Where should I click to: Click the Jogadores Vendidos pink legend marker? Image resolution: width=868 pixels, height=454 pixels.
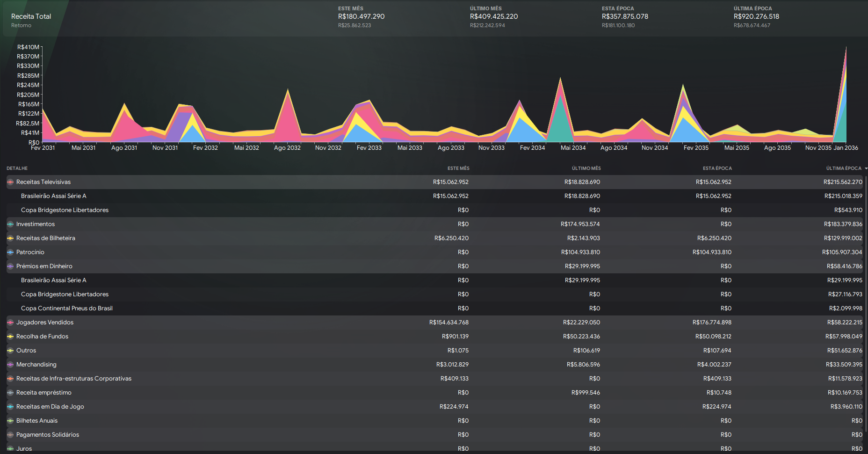(x=10, y=322)
